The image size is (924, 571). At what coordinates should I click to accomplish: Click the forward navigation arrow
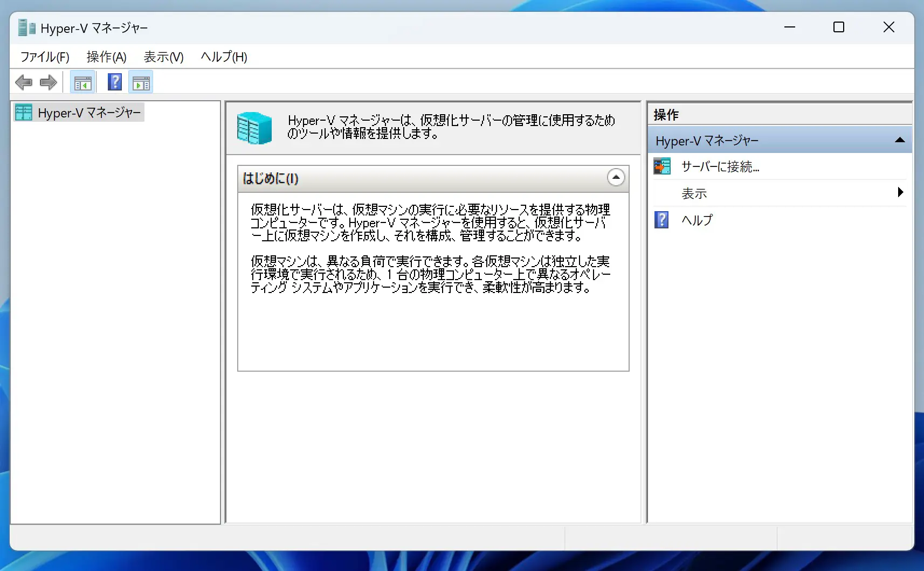click(x=48, y=82)
